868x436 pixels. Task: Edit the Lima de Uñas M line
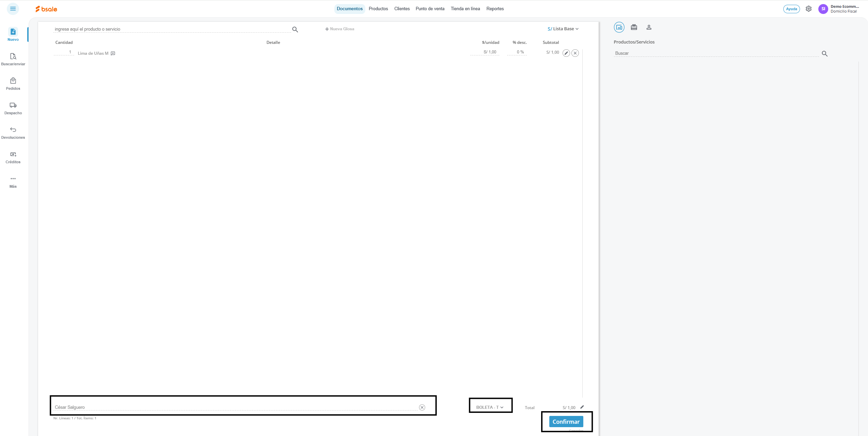(x=566, y=53)
